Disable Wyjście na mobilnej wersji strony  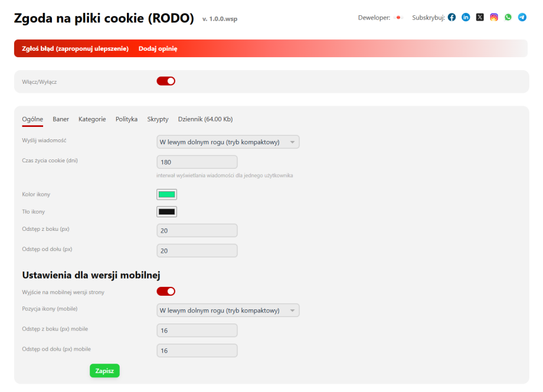coord(166,291)
